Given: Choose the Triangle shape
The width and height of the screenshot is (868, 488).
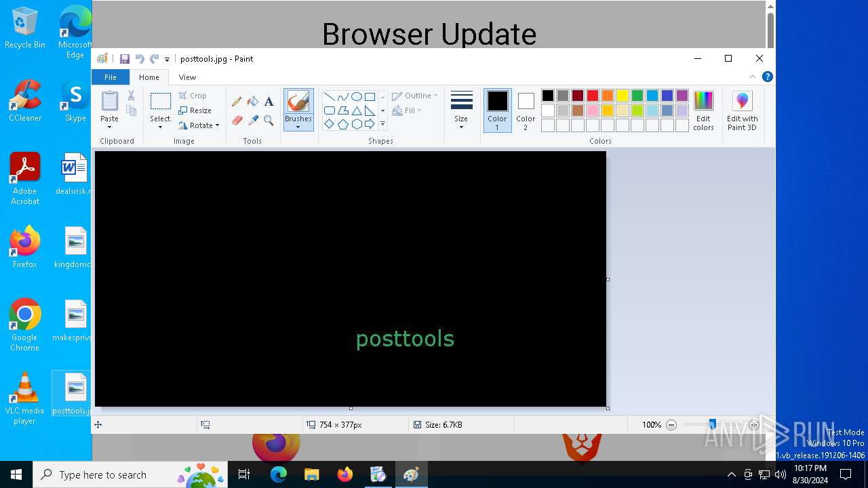Looking at the screenshot, I should pos(356,110).
